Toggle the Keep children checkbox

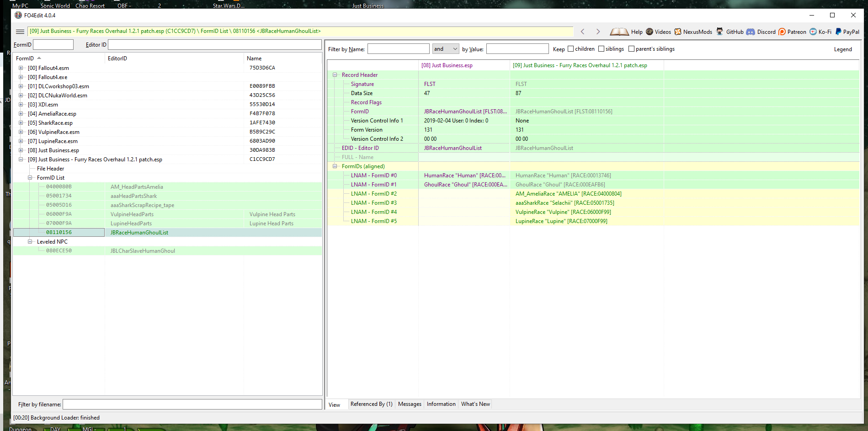click(x=570, y=49)
